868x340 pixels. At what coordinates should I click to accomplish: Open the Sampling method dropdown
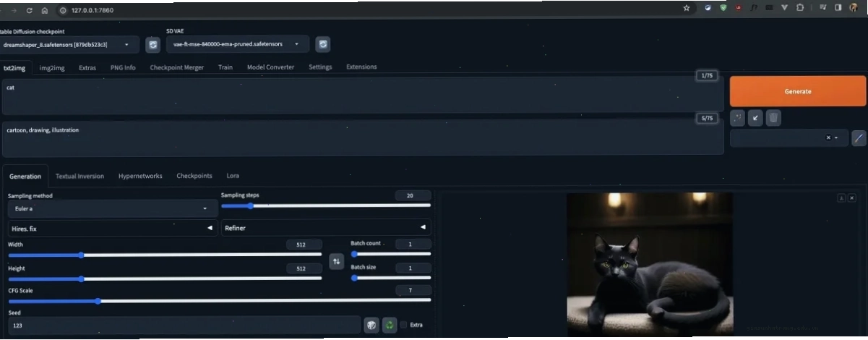[113, 208]
